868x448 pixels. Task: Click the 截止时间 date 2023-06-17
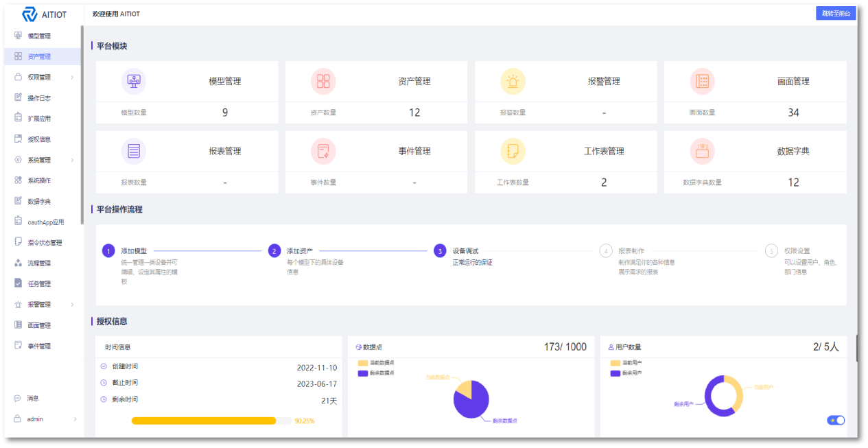(317, 384)
